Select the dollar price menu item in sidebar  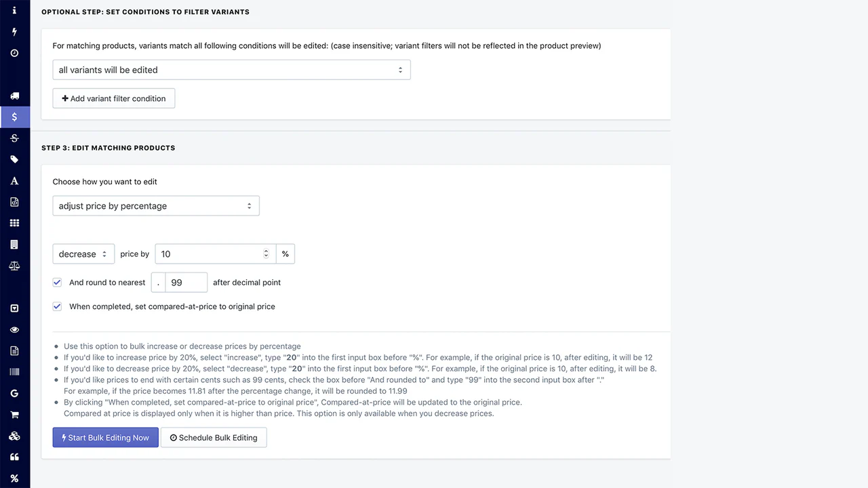coord(14,117)
